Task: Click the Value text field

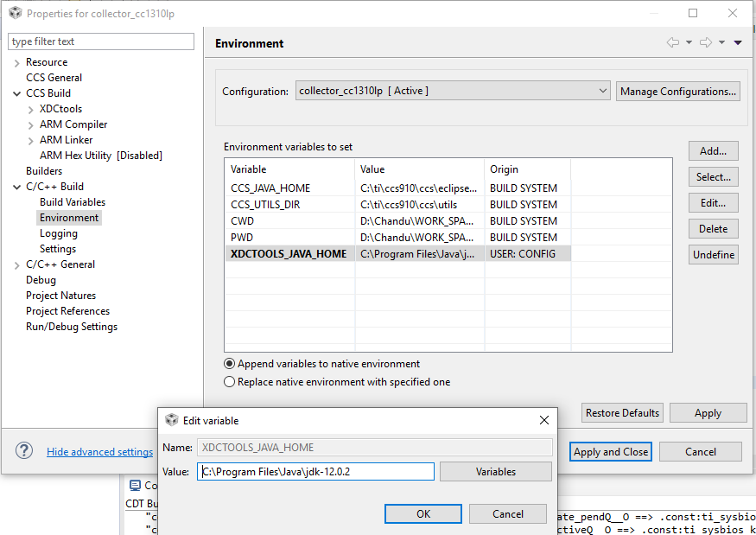Action: (315, 471)
